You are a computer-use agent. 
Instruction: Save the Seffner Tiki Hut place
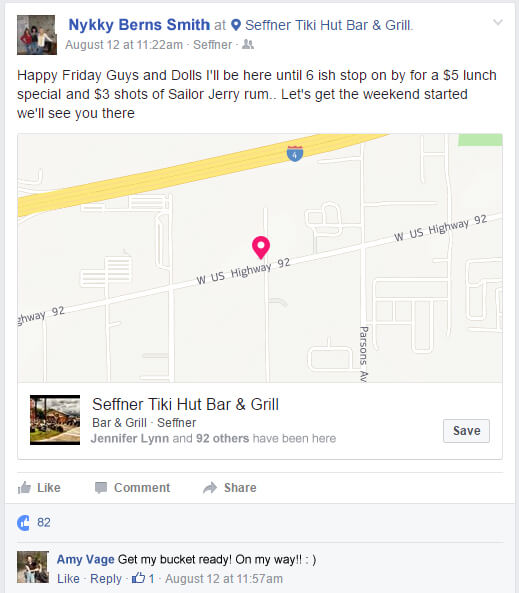point(466,431)
